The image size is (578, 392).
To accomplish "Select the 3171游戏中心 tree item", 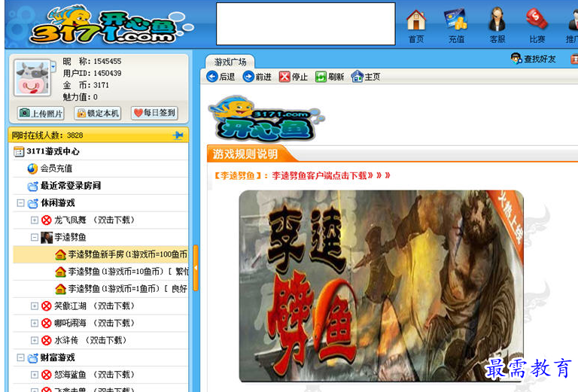I will point(53,151).
